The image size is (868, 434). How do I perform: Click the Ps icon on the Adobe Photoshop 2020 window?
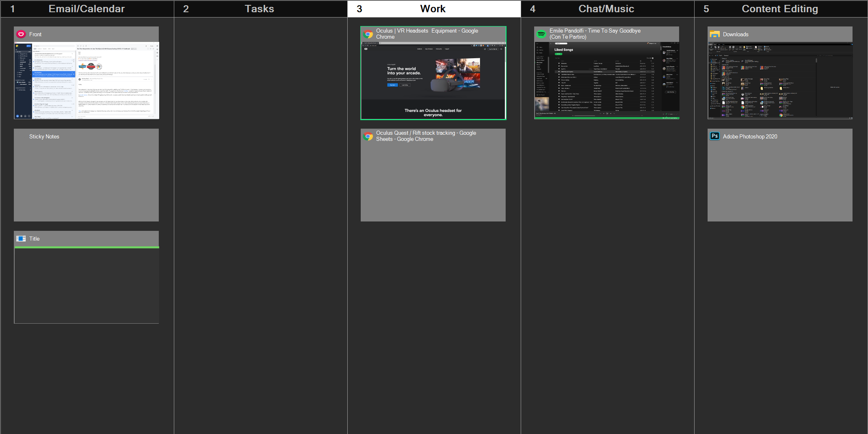tap(715, 136)
